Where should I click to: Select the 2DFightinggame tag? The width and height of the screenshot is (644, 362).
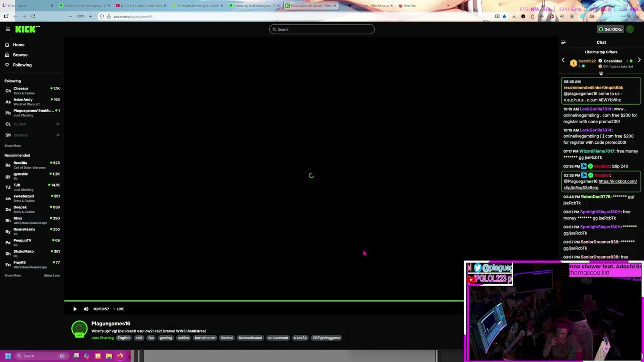click(327, 338)
